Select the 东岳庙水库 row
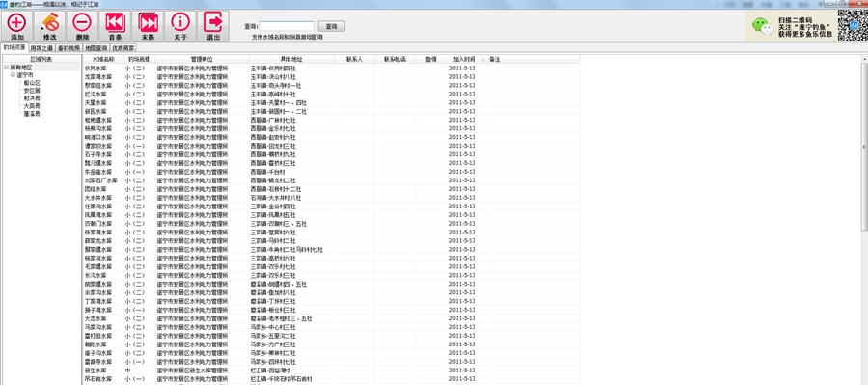The image size is (868, 385). [331, 172]
